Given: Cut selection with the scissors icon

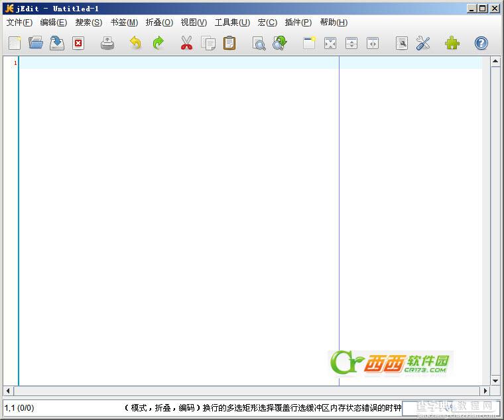Looking at the screenshot, I should 186,43.
